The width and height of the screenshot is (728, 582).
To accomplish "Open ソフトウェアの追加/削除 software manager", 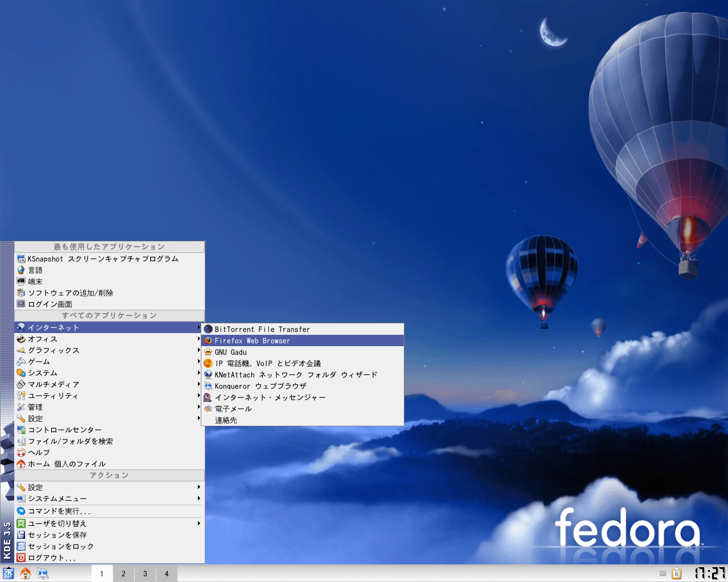I will [x=109, y=293].
